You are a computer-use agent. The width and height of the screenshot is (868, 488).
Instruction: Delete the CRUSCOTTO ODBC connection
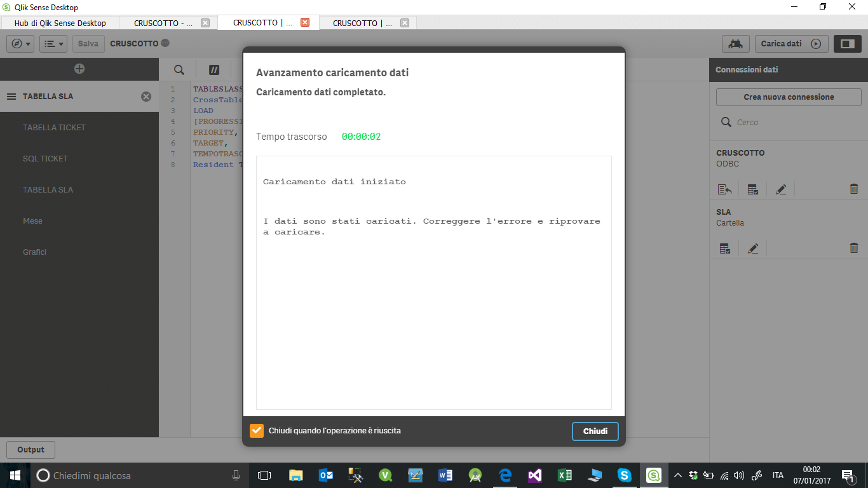[854, 189]
